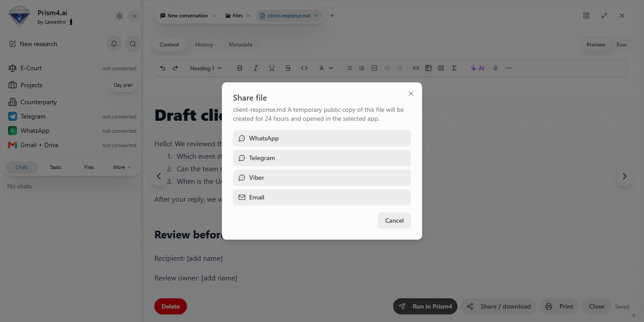Viewport: 644px width, 322px height.
Task: Open the Heading 1 style dropdown
Action: [x=206, y=68]
